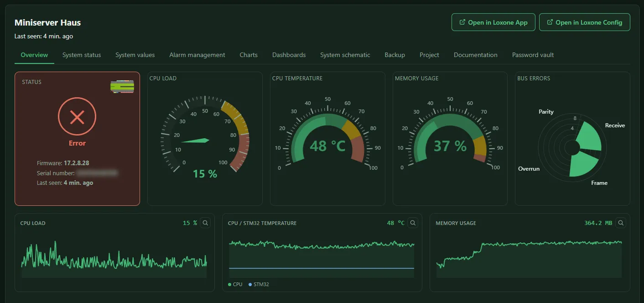Click the CPU load gauge needle
644x303 pixels.
195,141
